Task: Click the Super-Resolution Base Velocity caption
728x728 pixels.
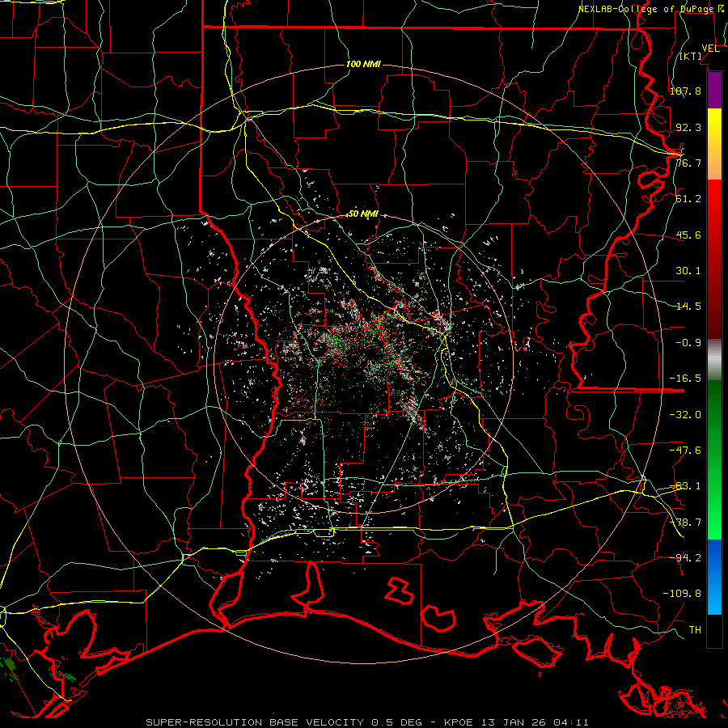Action: point(367,722)
